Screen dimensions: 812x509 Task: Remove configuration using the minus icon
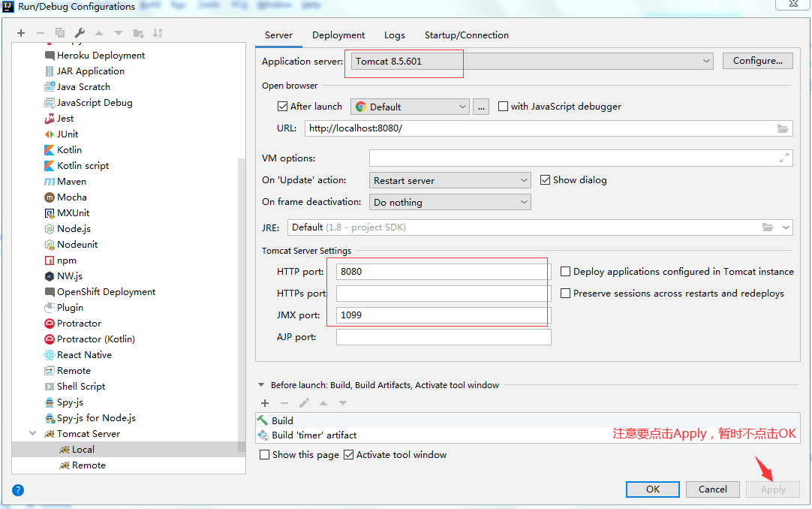[x=41, y=33]
